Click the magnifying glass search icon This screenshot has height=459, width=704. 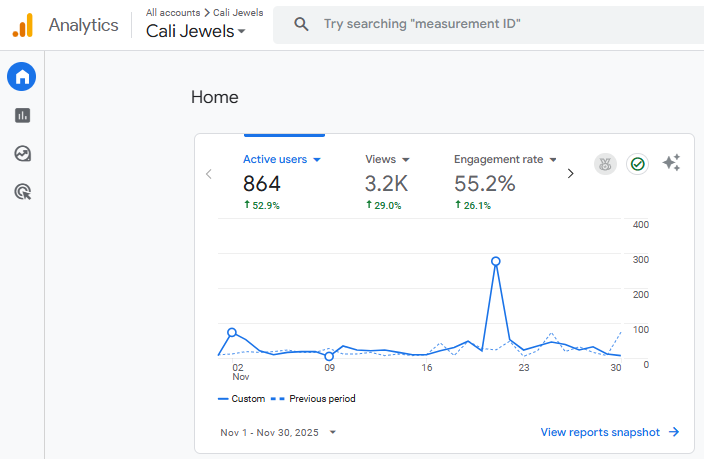[301, 24]
